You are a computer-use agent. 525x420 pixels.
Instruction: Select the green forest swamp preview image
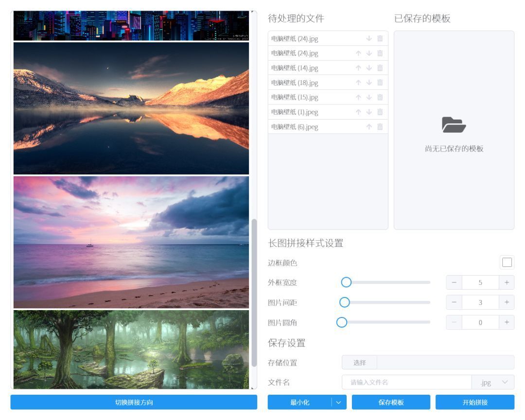coord(131,350)
